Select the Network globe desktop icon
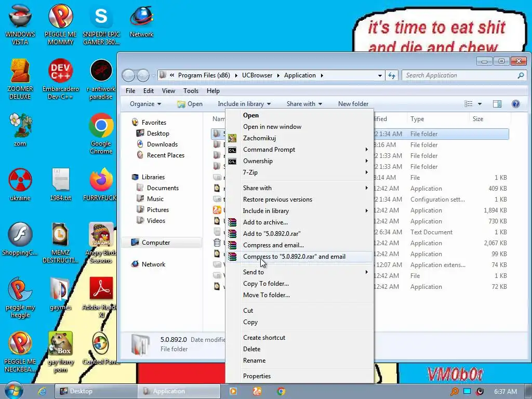Screen dimensions: 532x399 (141, 21)
